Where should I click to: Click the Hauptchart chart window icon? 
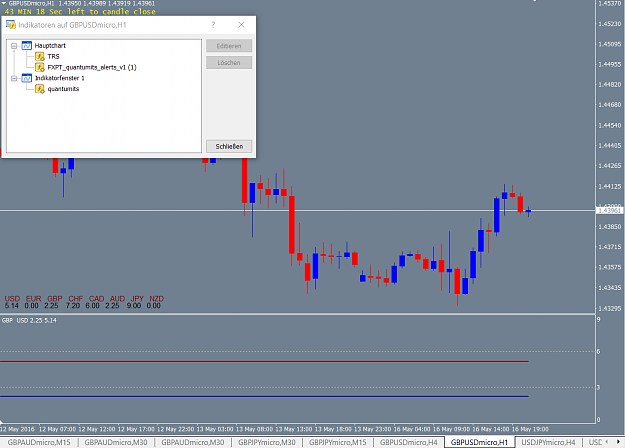coord(26,46)
